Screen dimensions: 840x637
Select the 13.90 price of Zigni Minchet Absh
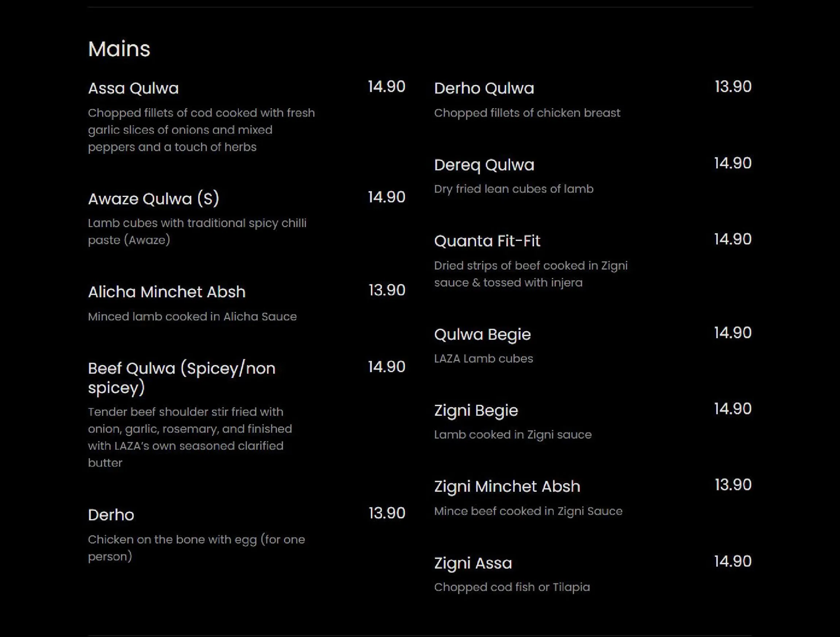pyautogui.click(x=733, y=485)
